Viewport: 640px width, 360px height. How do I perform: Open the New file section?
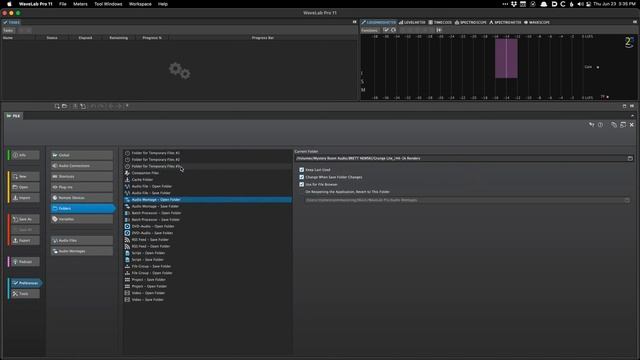[x=25, y=176]
